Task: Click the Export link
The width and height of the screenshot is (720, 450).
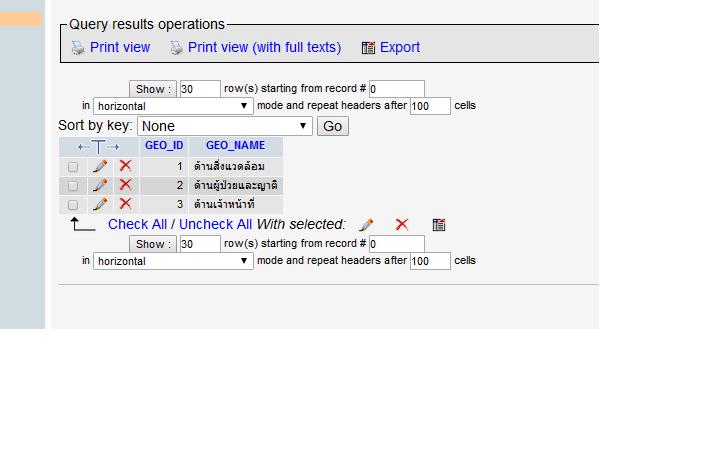Action: pos(399,47)
